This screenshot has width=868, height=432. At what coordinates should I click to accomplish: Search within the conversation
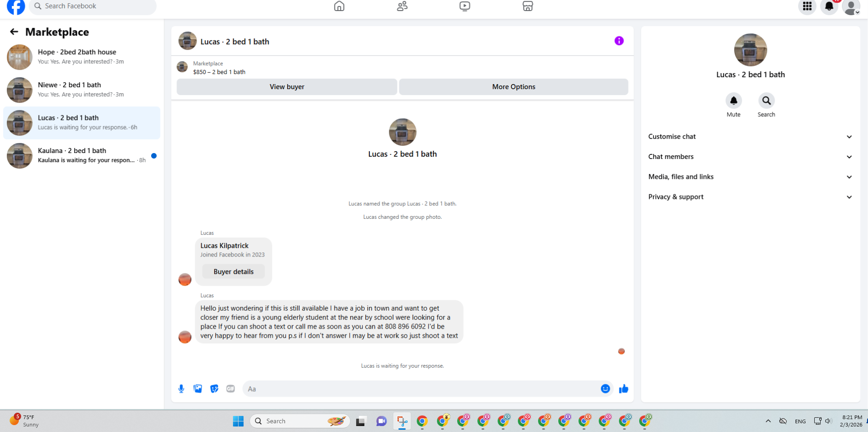766,101
